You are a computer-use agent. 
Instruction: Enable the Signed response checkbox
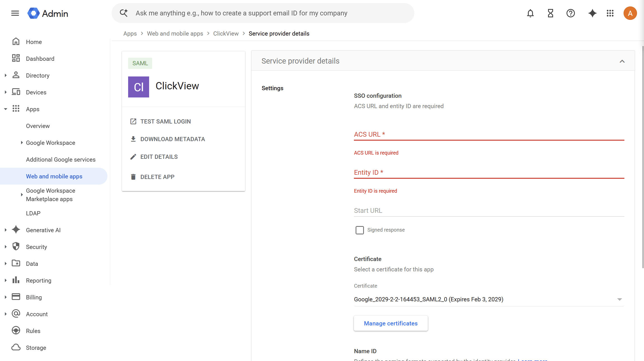[x=359, y=230]
